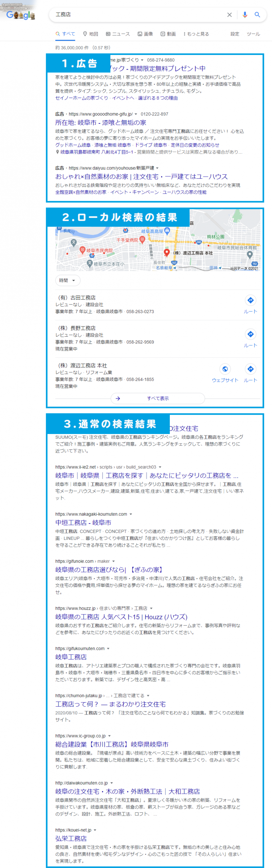The image size is (272, 868).
Task: Expand arrow next to houzz.jp URL
Action: (151, 609)
